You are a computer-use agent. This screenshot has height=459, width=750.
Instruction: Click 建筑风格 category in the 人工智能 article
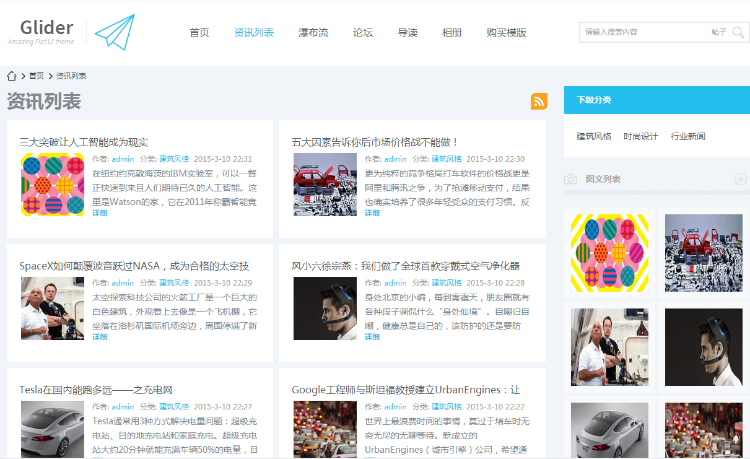[174, 159]
